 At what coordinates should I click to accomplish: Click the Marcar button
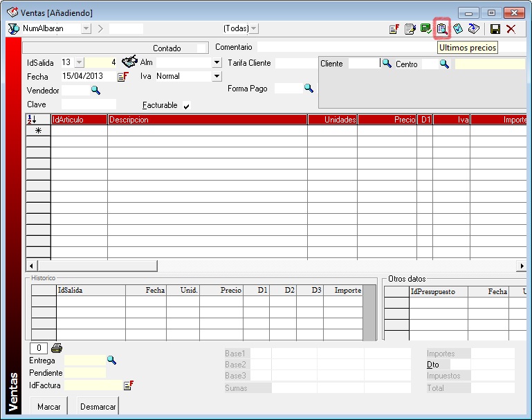[x=49, y=406]
